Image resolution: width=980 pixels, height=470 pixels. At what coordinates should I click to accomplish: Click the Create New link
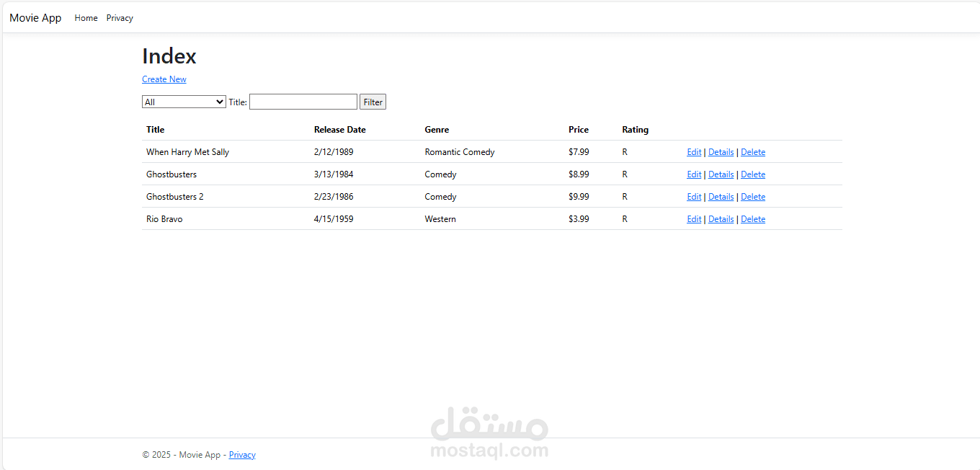(x=164, y=79)
